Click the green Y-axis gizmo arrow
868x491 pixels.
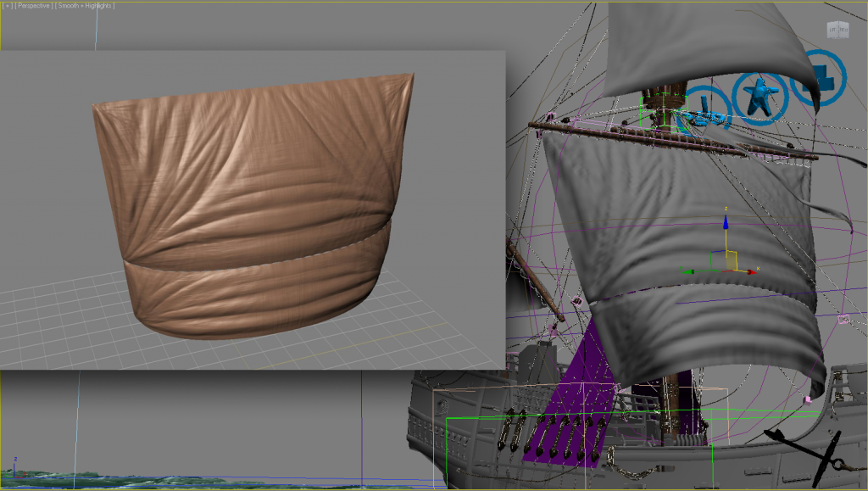[689, 271]
